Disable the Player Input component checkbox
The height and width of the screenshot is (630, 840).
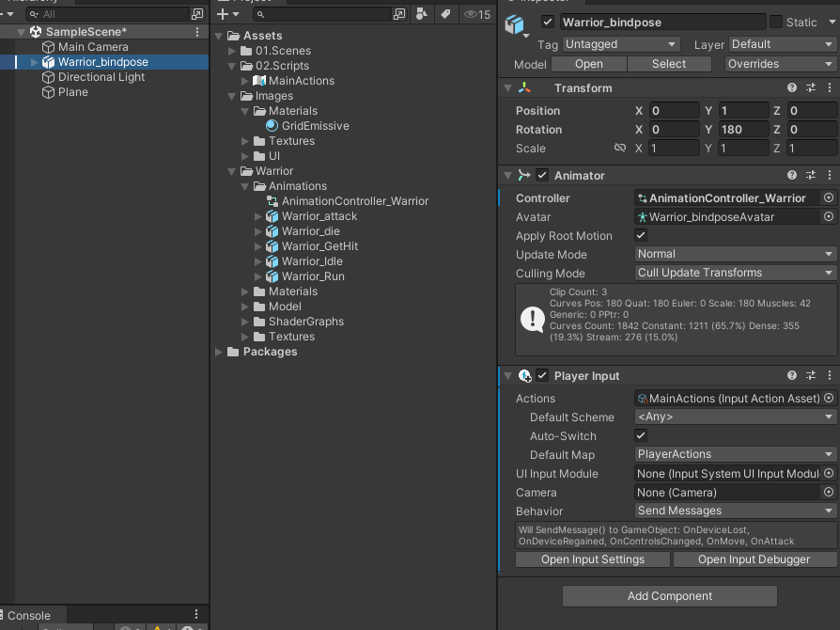pos(542,376)
